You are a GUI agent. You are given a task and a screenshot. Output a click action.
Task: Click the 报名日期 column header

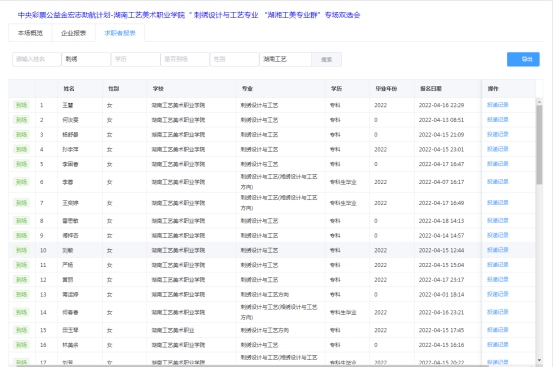[x=431, y=89]
